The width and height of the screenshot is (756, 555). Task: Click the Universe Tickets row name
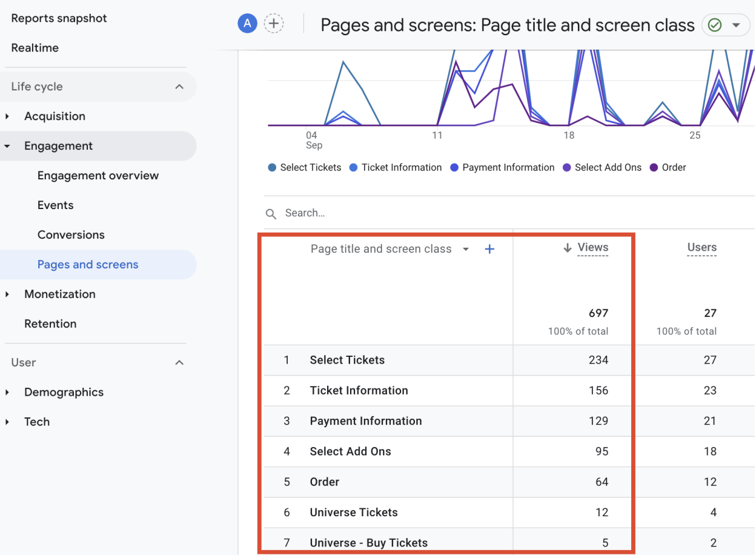pyautogui.click(x=354, y=513)
